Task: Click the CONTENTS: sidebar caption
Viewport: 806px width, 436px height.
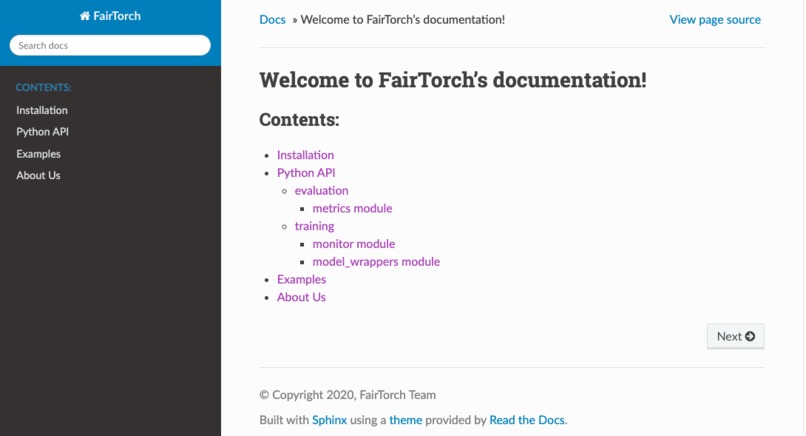Action: 44,87
